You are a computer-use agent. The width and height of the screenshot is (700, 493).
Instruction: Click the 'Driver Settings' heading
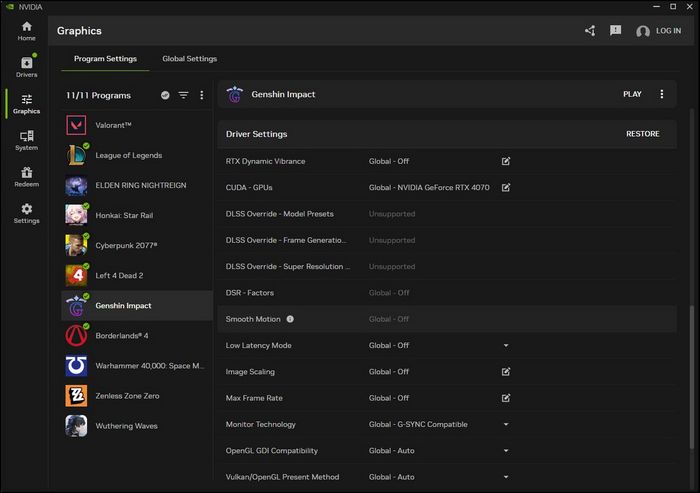[x=256, y=134]
